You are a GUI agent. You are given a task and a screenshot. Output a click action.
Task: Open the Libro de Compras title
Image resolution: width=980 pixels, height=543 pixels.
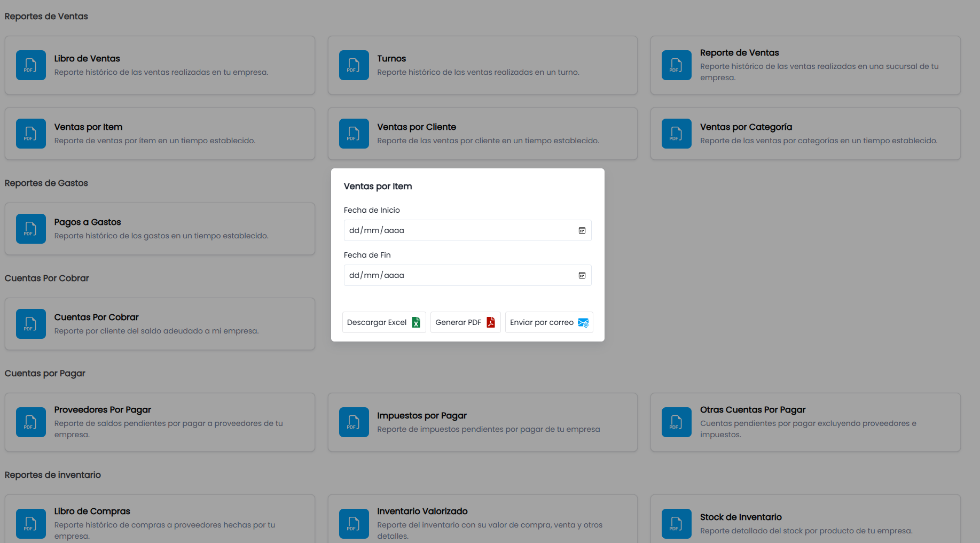tap(92, 511)
